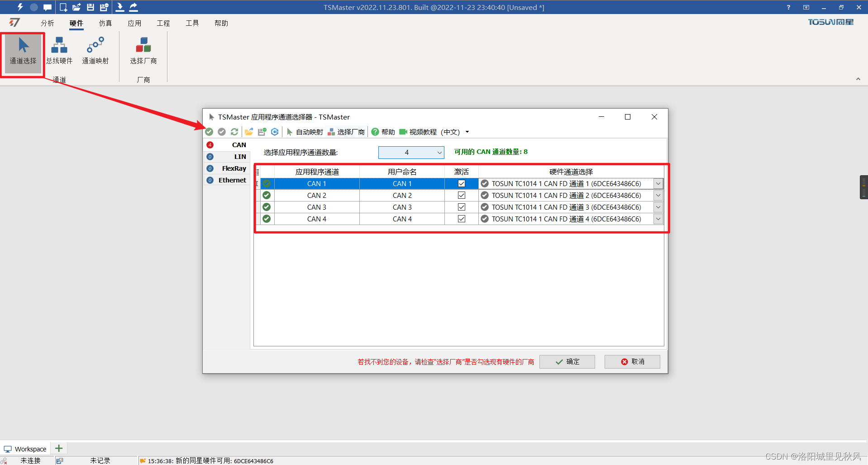Click the green status icon of CAN 4 row
The image size is (868, 465).
(267, 219)
